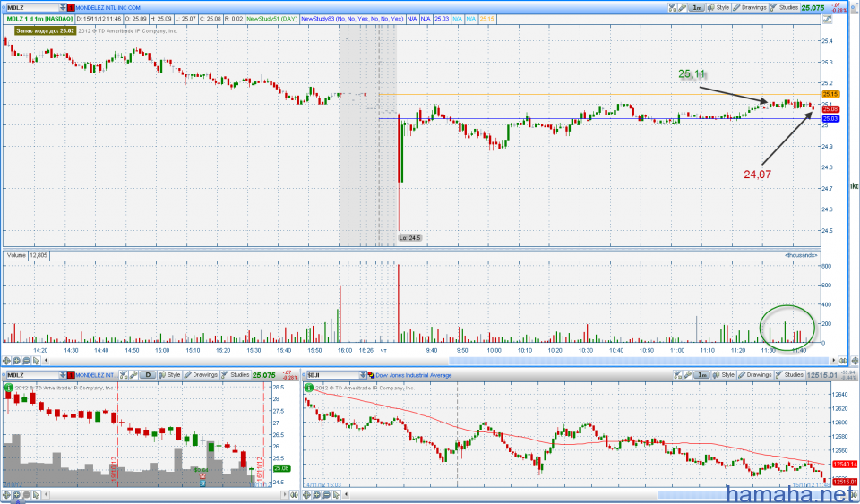Open the $DJI chart's Drawings menu

pyautogui.click(x=755, y=375)
